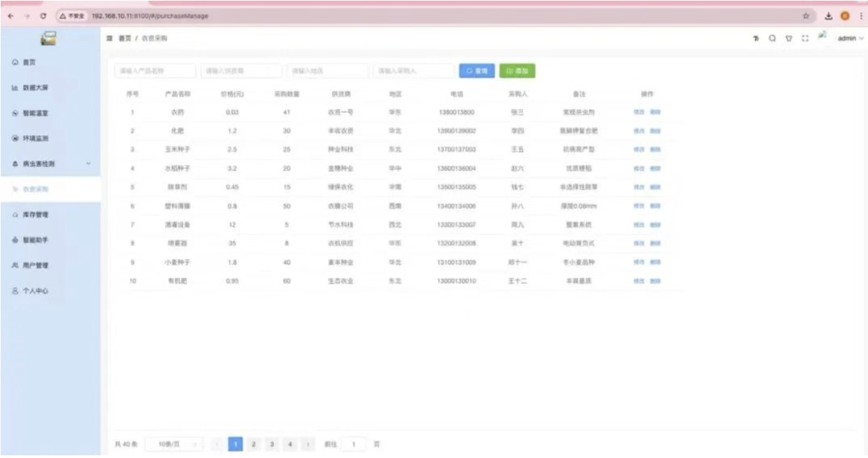Viewport: 868px width, 458px height.
Task: Click the purchaser cell 王十二
Action: coord(518,280)
